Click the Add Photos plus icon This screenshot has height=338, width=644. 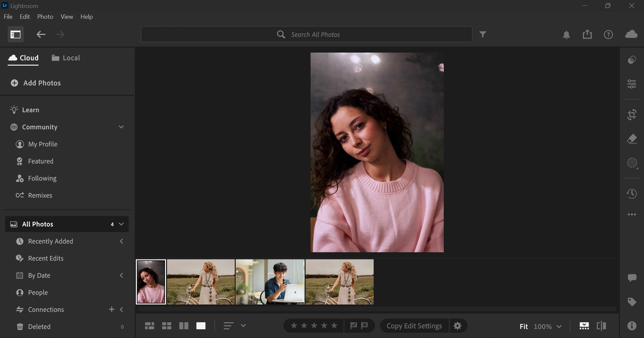(14, 83)
